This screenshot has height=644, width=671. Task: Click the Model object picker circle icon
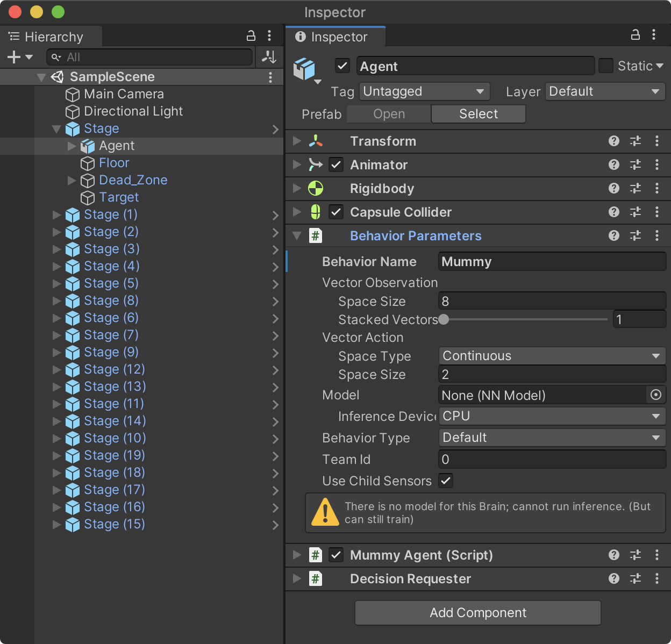tap(656, 395)
